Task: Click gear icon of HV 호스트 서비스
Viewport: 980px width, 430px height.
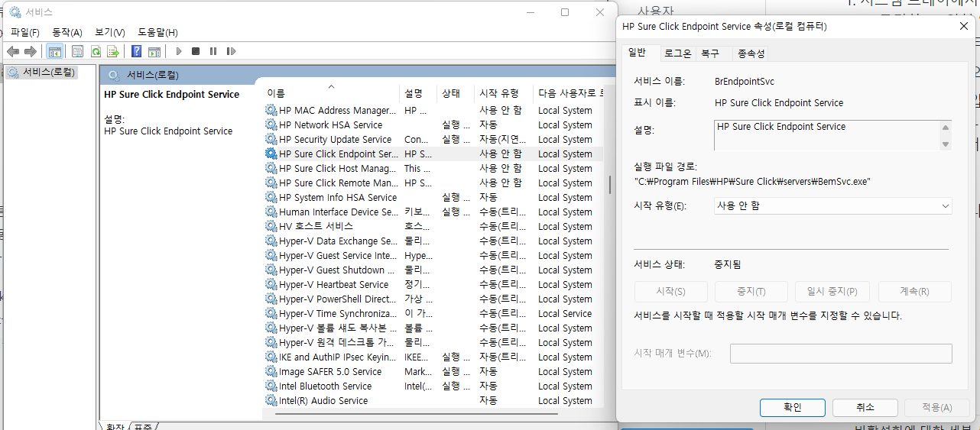Action: (271, 226)
